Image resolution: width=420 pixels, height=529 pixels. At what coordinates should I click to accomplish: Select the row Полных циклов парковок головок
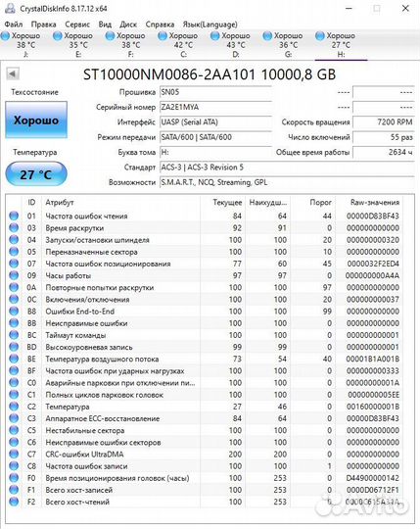(205, 395)
